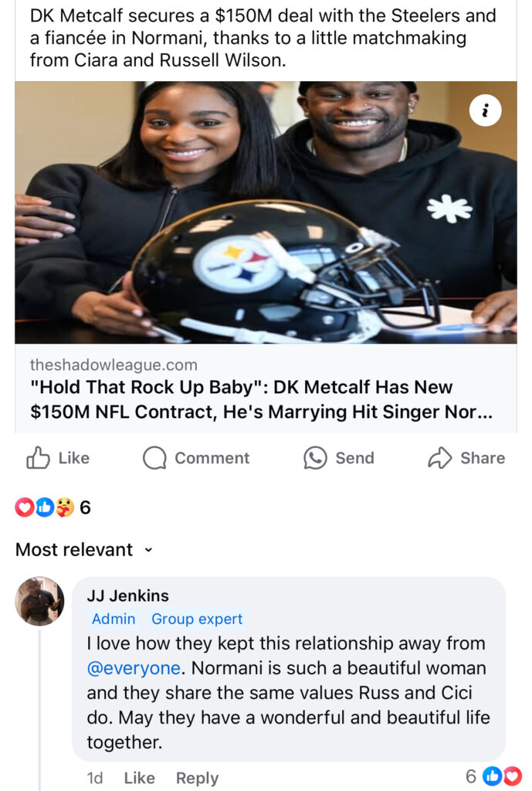The width and height of the screenshot is (532, 791).
Task: Open JJ Jenkins' profile picture
Action: (40, 601)
